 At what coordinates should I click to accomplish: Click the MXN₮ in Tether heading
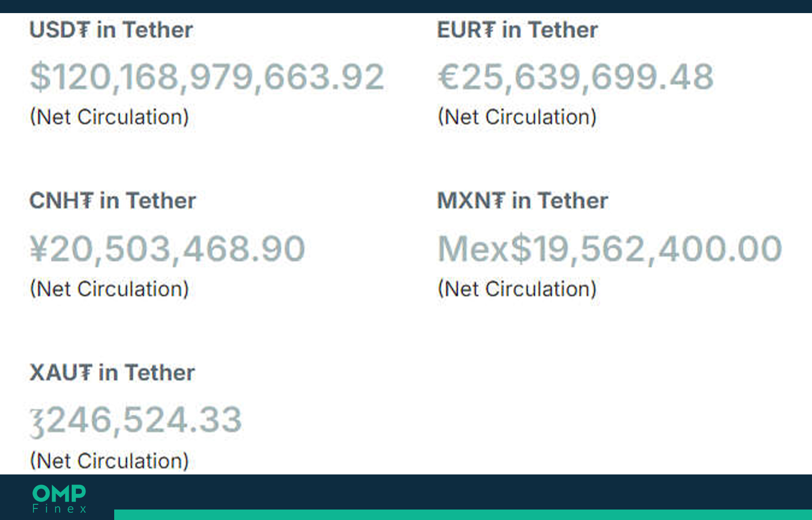point(523,201)
